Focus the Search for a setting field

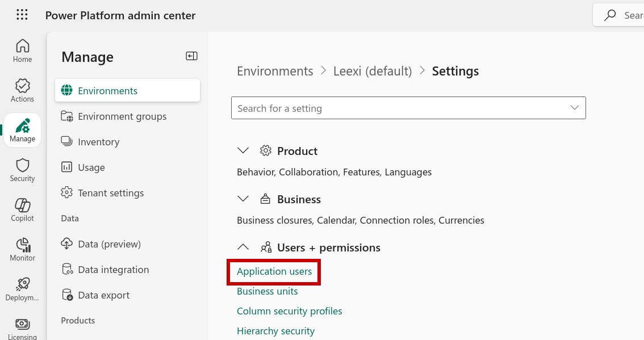[x=408, y=108]
